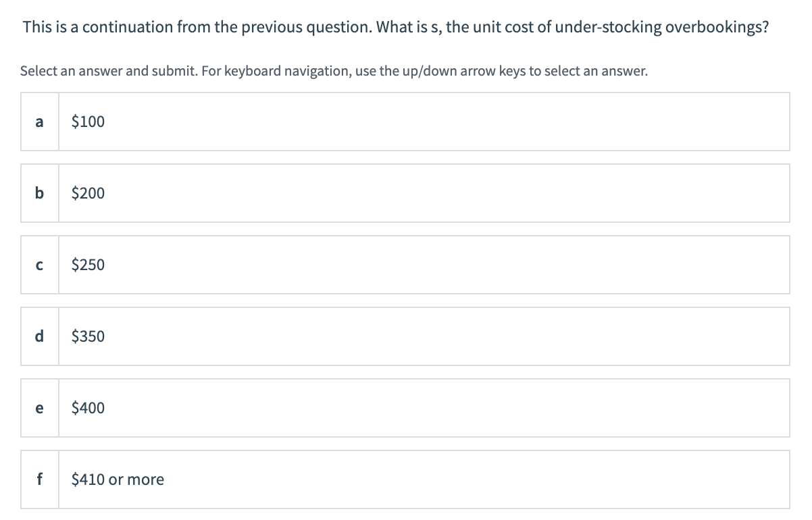Click the $200 answer text
The height and width of the screenshot is (520, 812).
point(88,193)
